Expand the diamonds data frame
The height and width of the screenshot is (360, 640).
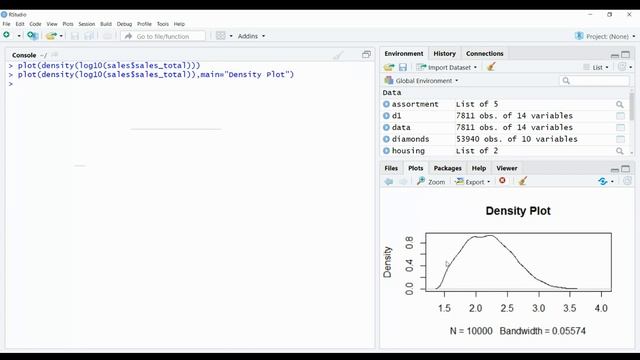(x=386, y=139)
